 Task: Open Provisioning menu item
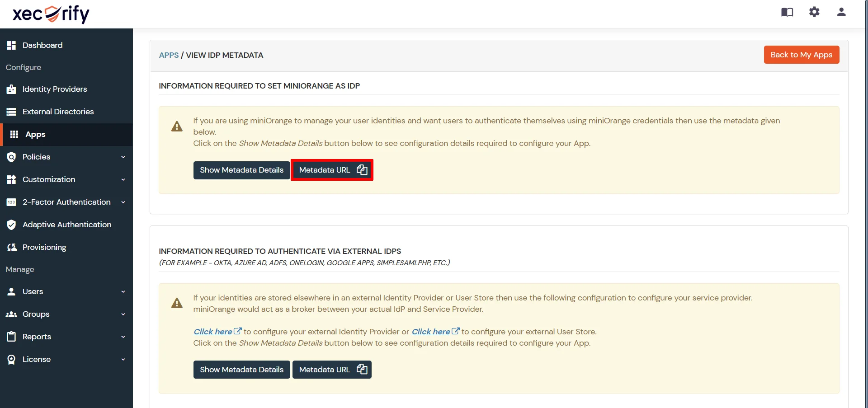[66, 247]
